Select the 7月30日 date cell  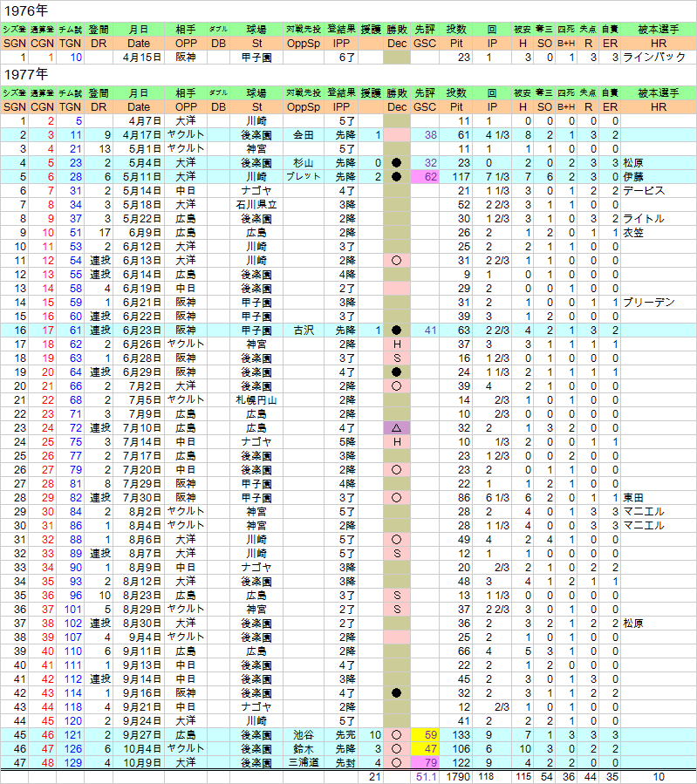pos(139,498)
